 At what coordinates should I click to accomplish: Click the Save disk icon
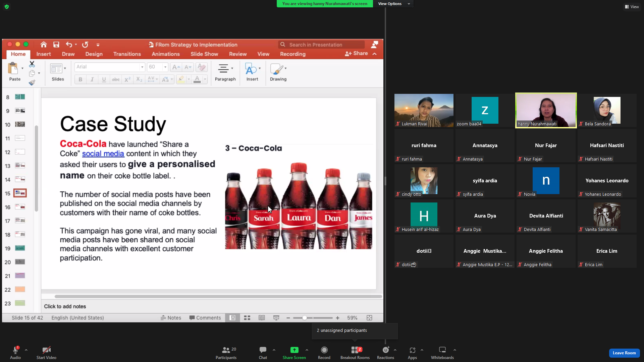[56, 45]
